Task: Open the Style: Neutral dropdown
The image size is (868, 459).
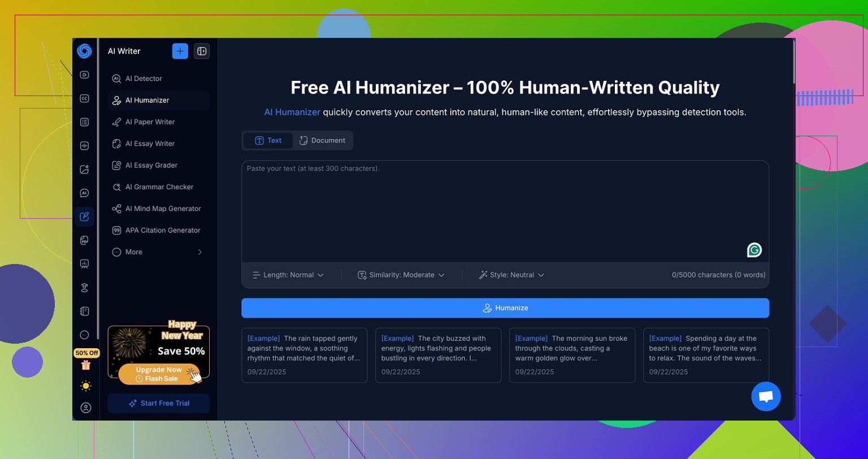Action: click(511, 275)
